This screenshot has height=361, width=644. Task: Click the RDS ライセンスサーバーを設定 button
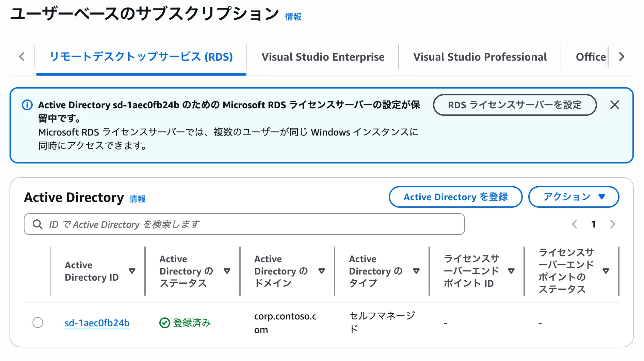point(514,105)
